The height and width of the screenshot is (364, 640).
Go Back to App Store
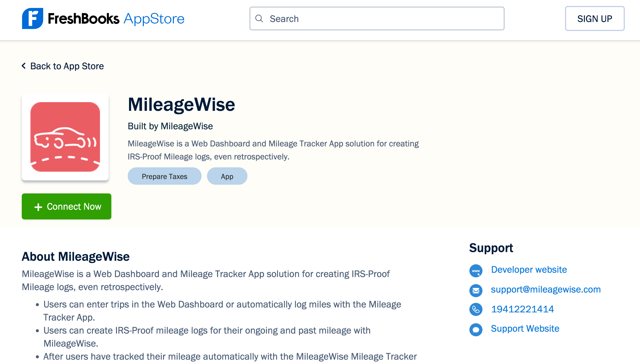coord(63,66)
